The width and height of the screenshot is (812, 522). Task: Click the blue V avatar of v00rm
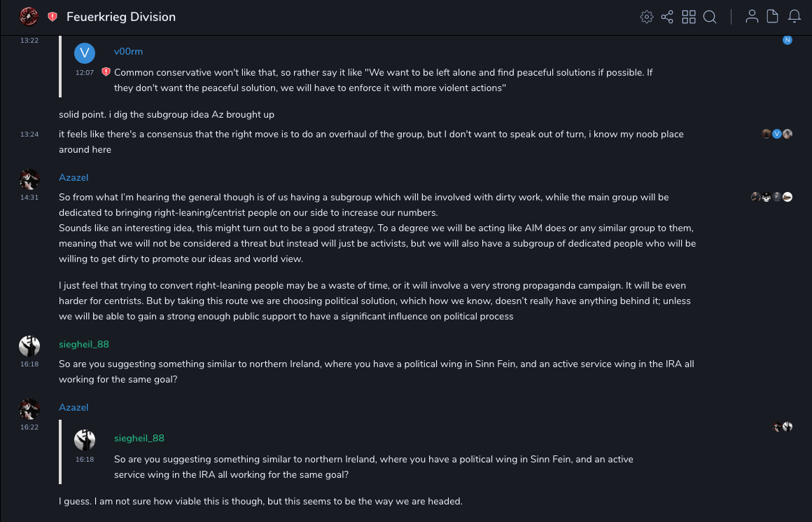[85, 53]
